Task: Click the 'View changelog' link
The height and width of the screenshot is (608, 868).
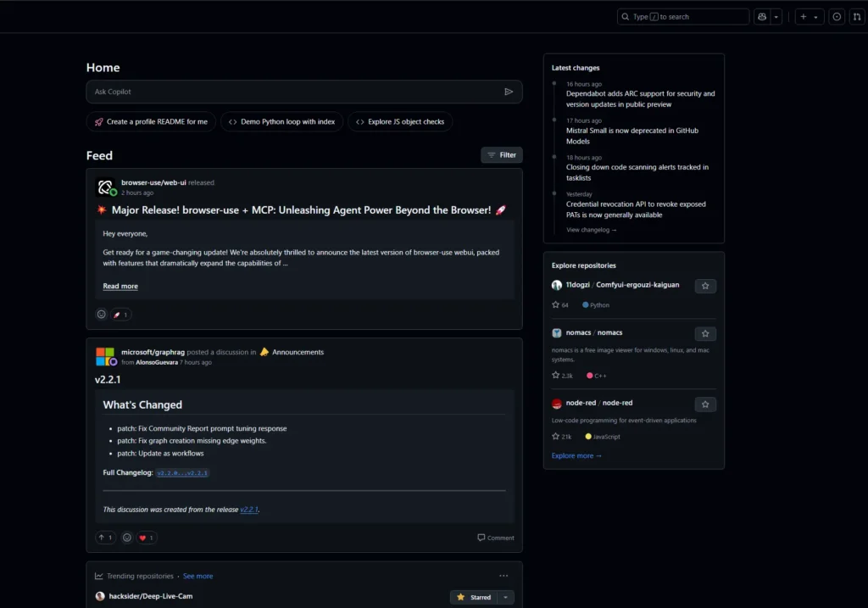Action: (591, 230)
